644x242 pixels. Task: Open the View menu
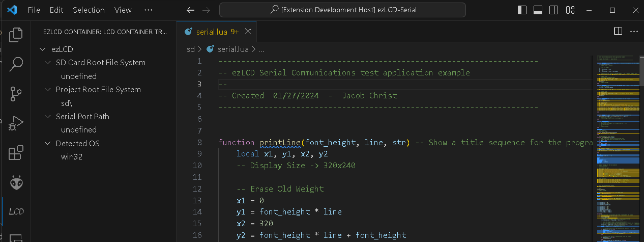[123, 10]
